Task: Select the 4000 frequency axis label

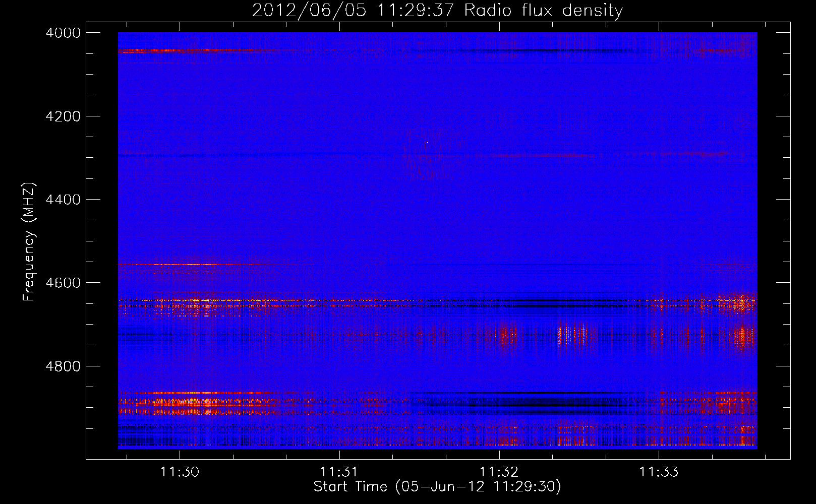Action: click(63, 33)
